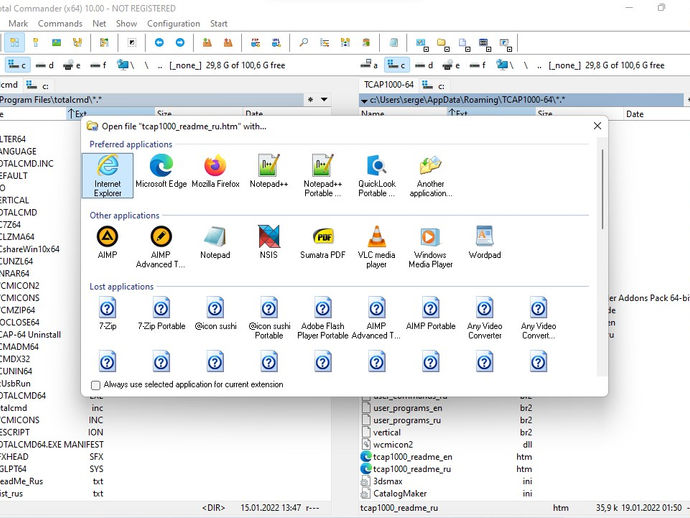Open the Configuration menu
Screen dimensions: 690x518
click(173, 24)
